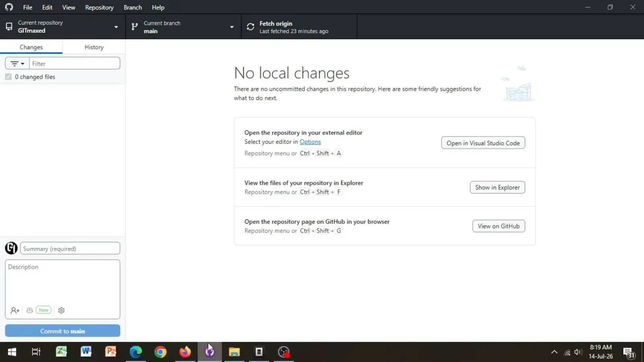This screenshot has width=644, height=362.
Task: Open Firefox from the taskbar
Action: (x=185, y=352)
